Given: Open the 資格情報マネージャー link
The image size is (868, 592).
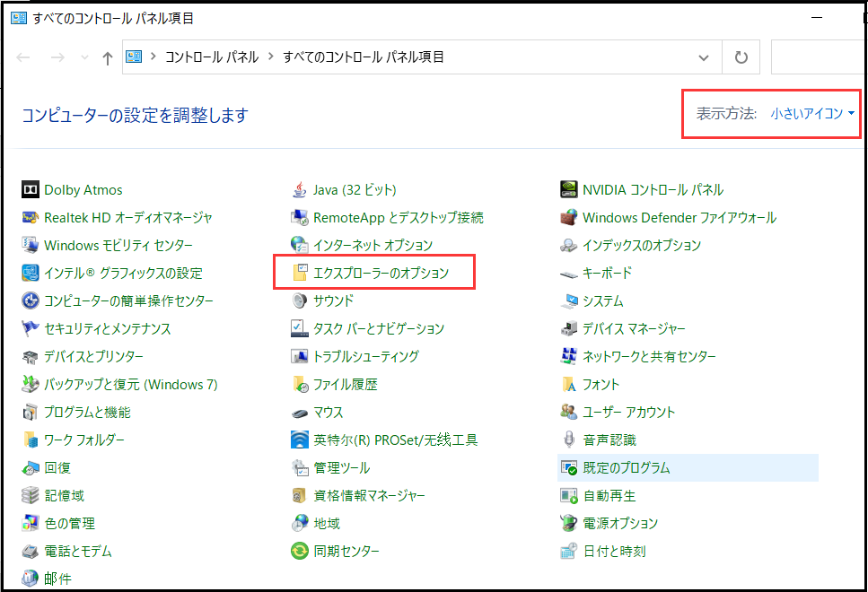Looking at the screenshot, I should pyautogui.click(x=369, y=496).
